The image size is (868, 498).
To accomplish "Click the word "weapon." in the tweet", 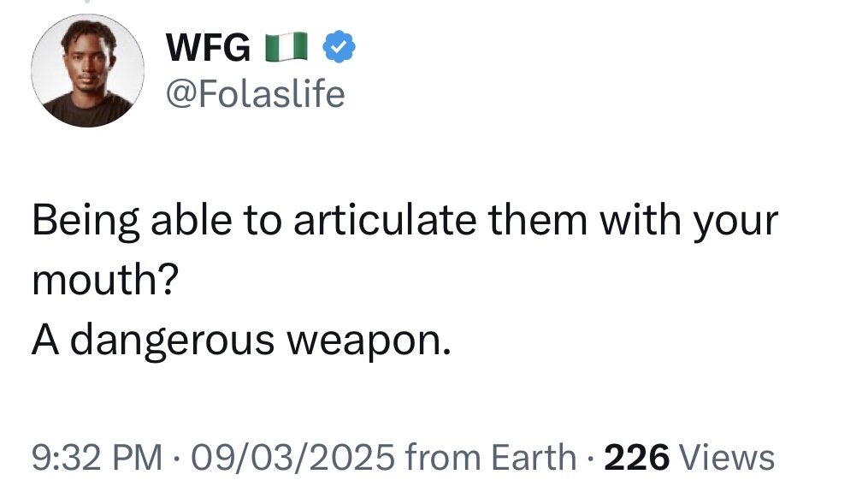I will click(x=368, y=341).
